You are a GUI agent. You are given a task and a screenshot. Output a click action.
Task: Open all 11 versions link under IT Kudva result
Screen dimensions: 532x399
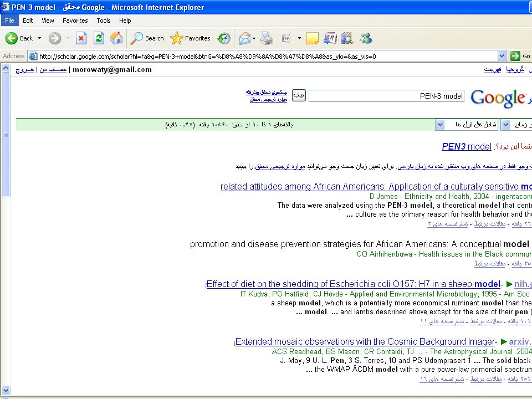click(442, 321)
